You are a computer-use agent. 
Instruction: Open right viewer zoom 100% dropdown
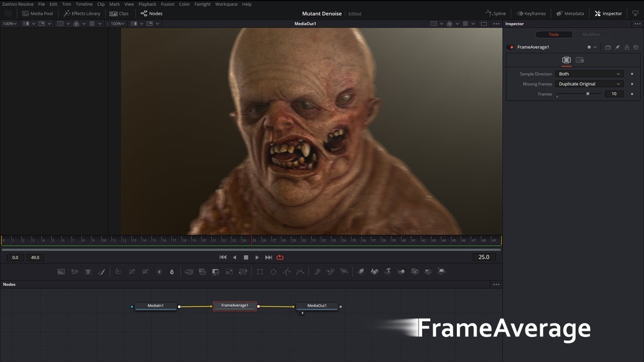click(x=117, y=24)
